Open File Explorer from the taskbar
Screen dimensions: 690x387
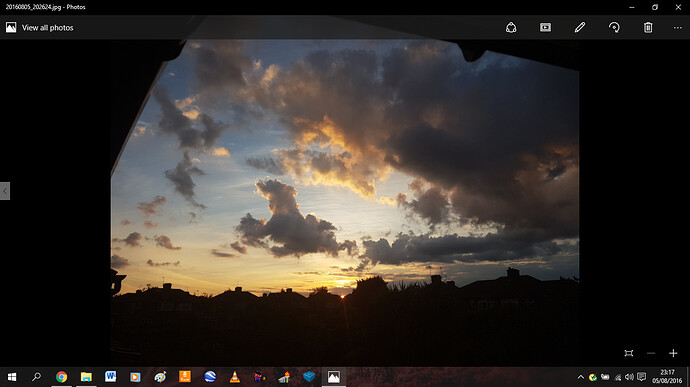[86, 377]
